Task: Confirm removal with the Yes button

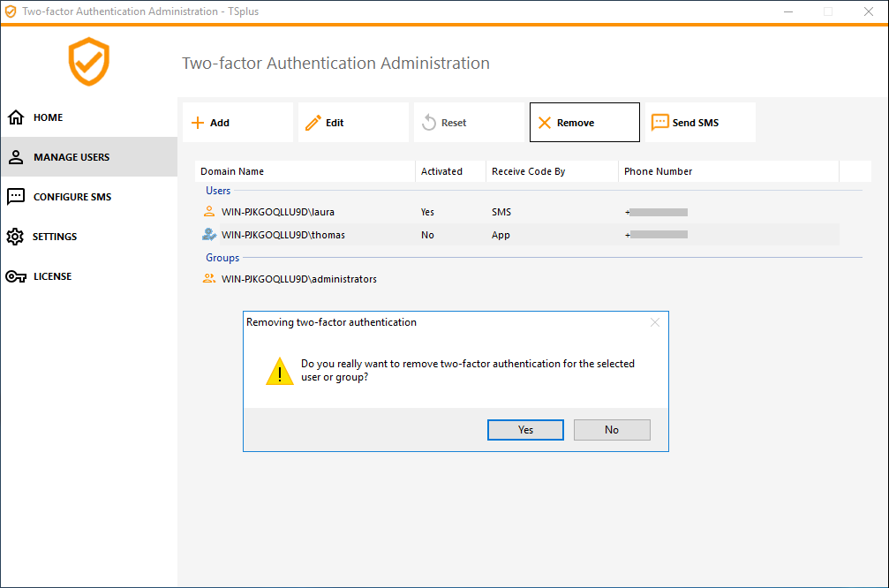Action: point(525,430)
